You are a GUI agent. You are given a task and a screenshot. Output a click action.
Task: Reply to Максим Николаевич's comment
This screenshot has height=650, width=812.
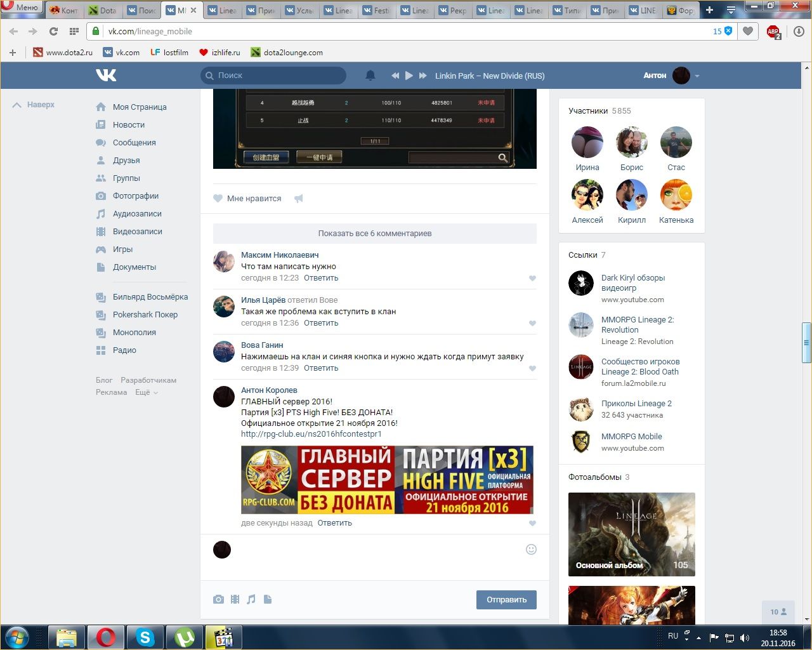[x=321, y=277]
